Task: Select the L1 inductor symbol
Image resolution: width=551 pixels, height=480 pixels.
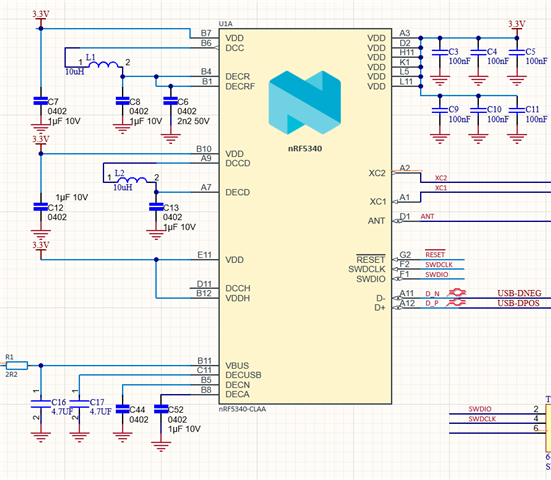Action: [x=103, y=65]
